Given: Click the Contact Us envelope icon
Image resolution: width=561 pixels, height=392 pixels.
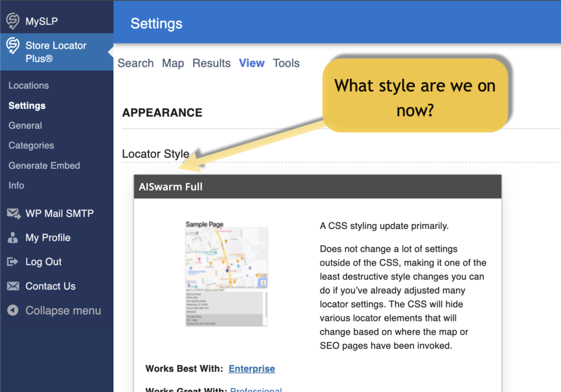Looking at the screenshot, I should [13, 286].
